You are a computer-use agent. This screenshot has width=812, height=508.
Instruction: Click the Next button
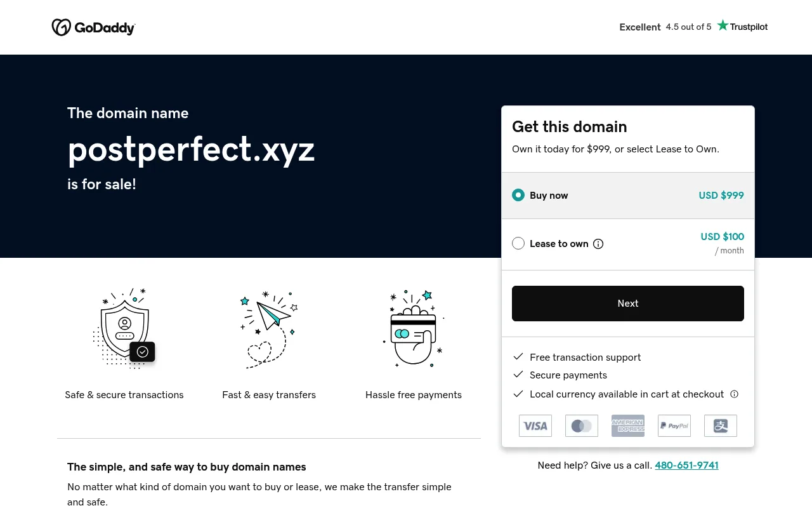628,304
